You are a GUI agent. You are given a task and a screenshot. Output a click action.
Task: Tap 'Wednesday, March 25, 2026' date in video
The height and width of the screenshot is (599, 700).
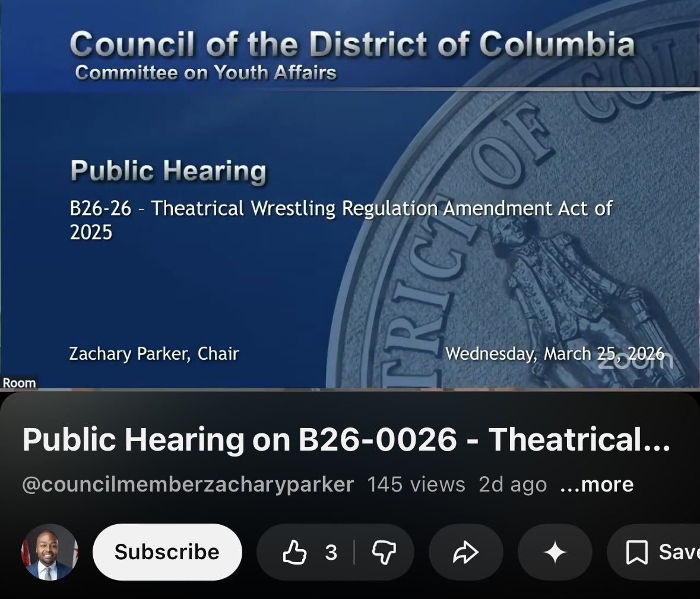555,353
